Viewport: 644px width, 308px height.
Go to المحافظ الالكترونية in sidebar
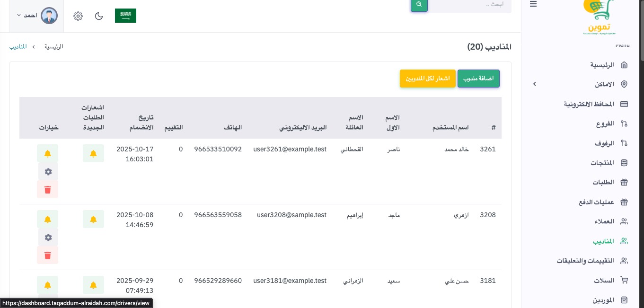click(589, 104)
